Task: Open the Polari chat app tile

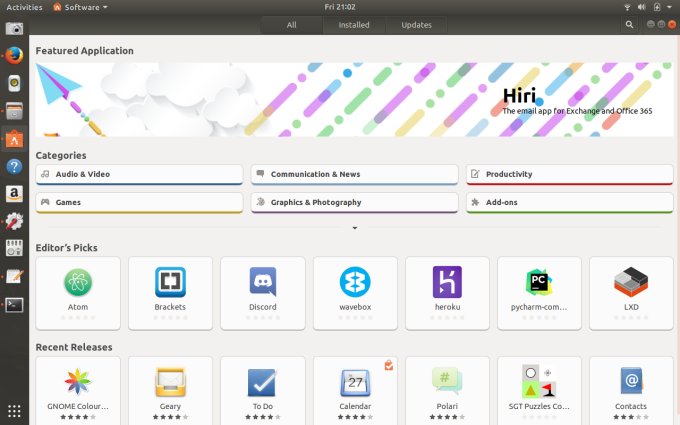Action: [x=447, y=391]
